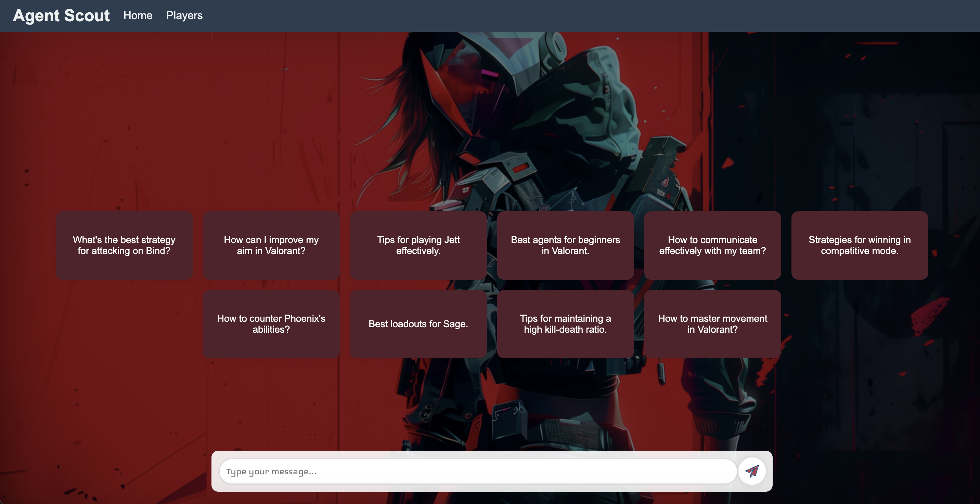
Task: Click the Agent Scout logo title
Action: (x=61, y=16)
